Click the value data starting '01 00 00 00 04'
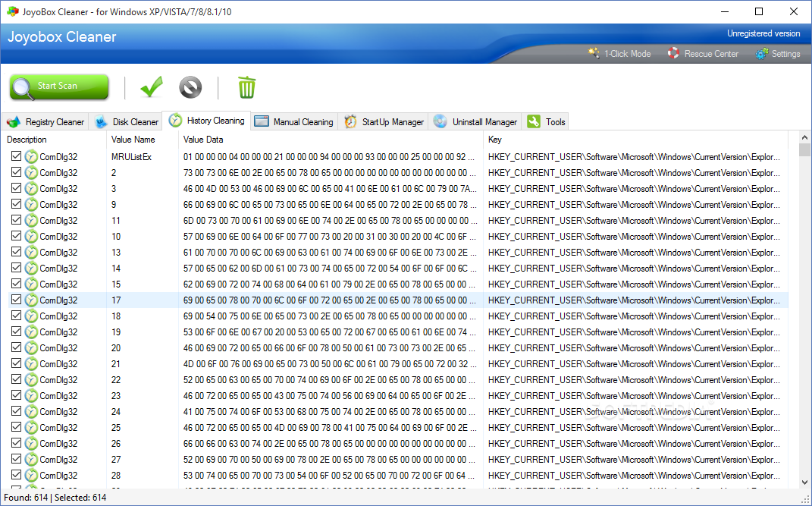The width and height of the screenshot is (812, 506). pos(329,157)
